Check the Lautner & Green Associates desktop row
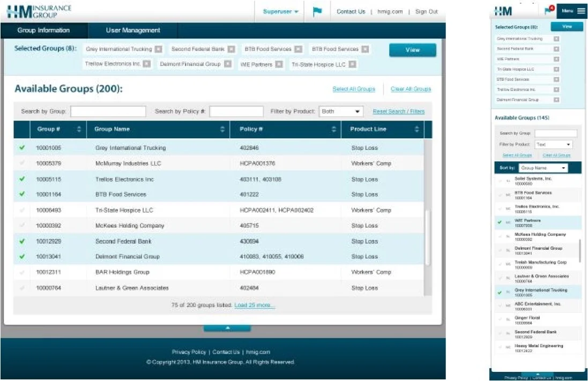Screen dimensions: 588x381 [22, 288]
